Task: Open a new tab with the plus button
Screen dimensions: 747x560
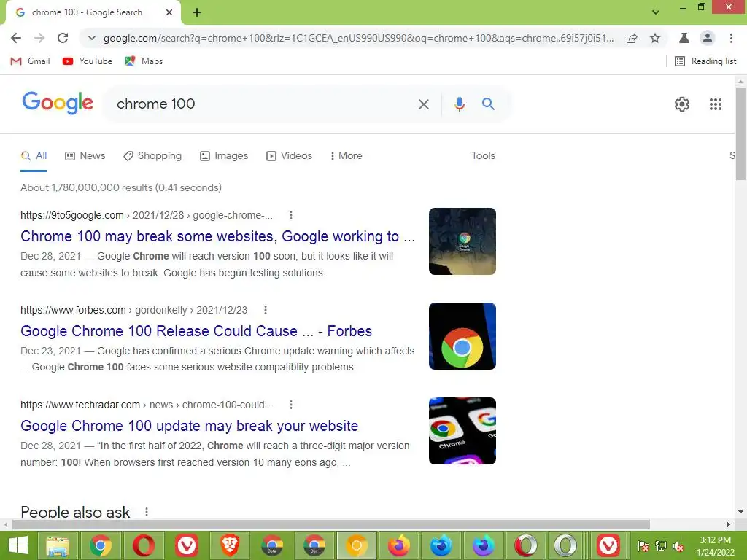Action: click(197, 12)
